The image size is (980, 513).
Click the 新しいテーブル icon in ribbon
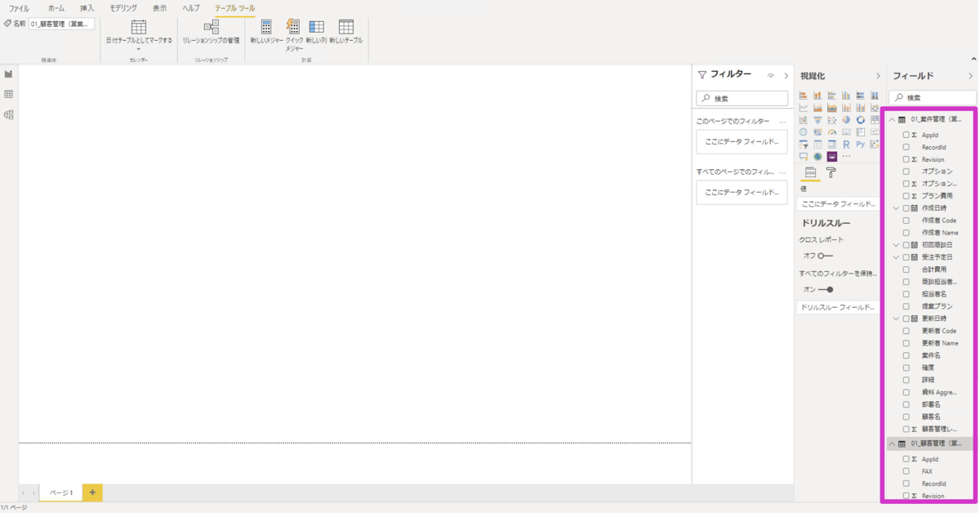coord(346,27)
